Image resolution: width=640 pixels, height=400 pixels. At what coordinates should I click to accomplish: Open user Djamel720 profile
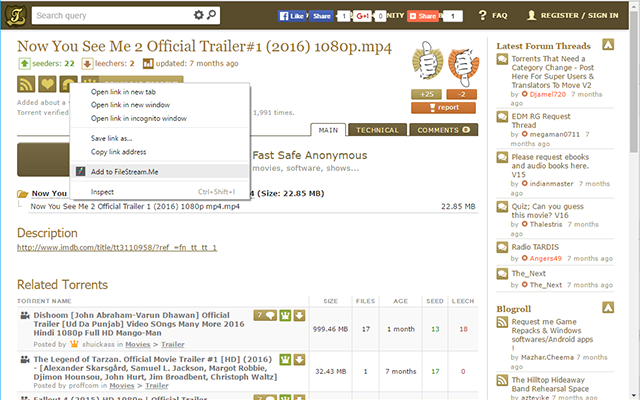point(547,94)
